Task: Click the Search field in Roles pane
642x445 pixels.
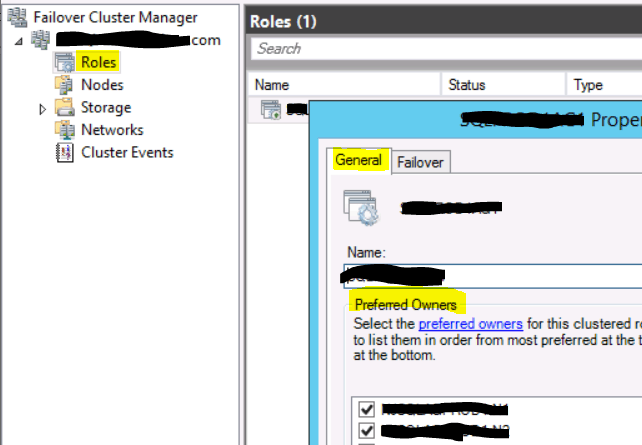Action: tap(446, 49)
